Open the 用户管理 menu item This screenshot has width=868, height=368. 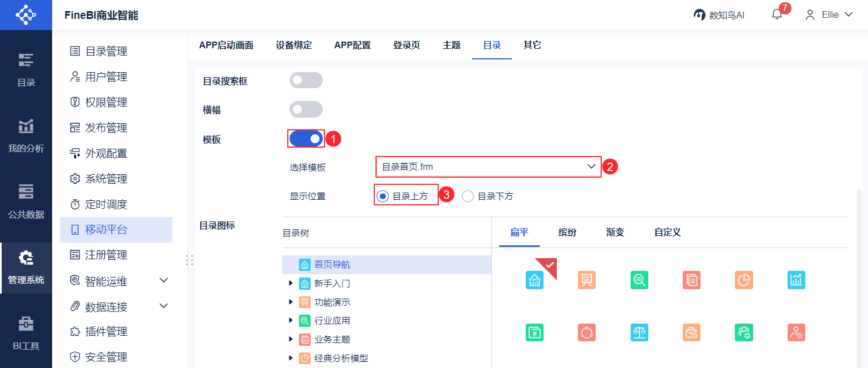[106, 77]
